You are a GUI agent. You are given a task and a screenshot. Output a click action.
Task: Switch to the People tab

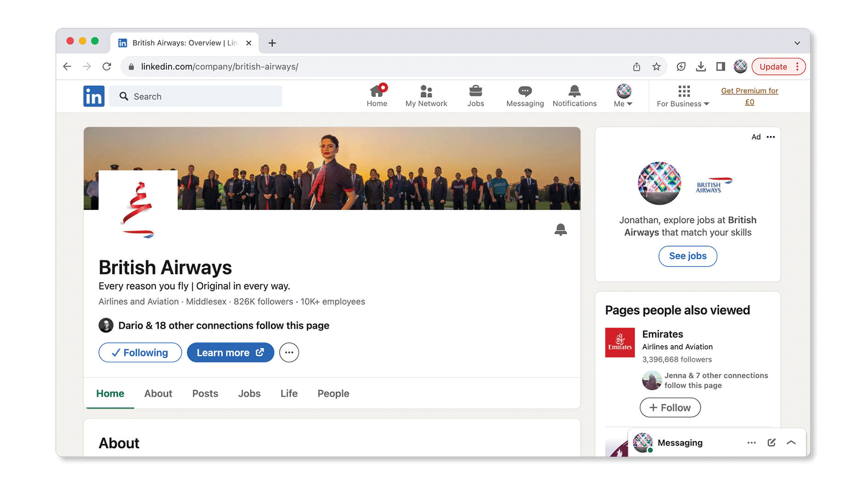coord(334,393)
